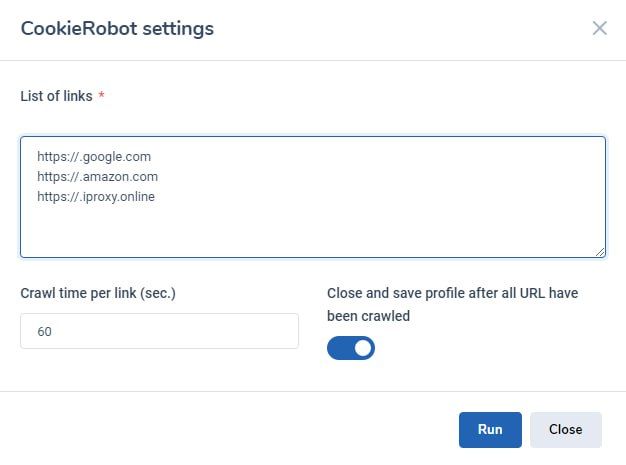The height and width of the screenshot is (465, 626).
Task: Close the dialog with the X icon
Action: pos(600,28)
